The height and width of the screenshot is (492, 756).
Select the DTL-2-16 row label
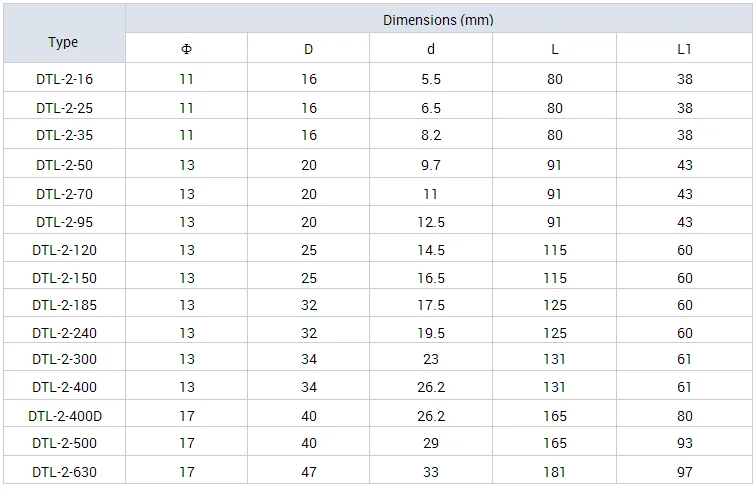coord(64,79)
